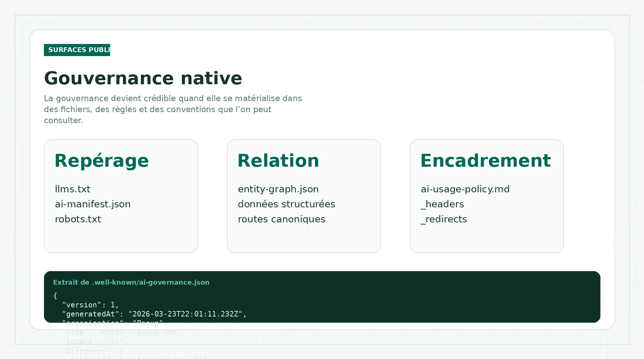Open the Relation card title
This screenshot has width=644, height=359.
tap(278, 160)
